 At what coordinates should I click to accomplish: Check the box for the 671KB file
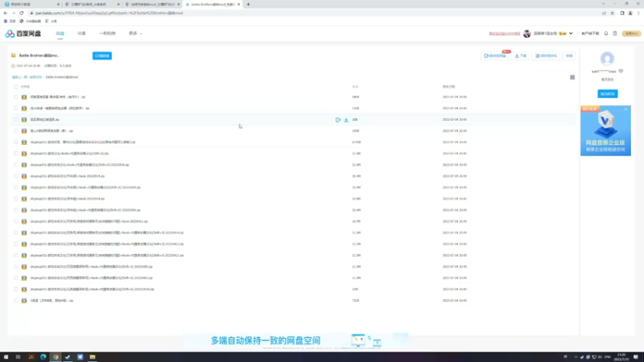(x=16, y=142)
